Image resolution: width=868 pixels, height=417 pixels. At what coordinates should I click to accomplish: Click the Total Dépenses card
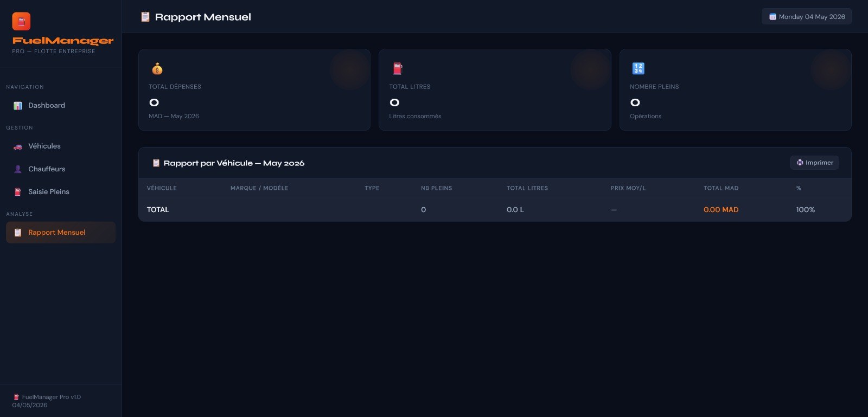pos(254,90)
